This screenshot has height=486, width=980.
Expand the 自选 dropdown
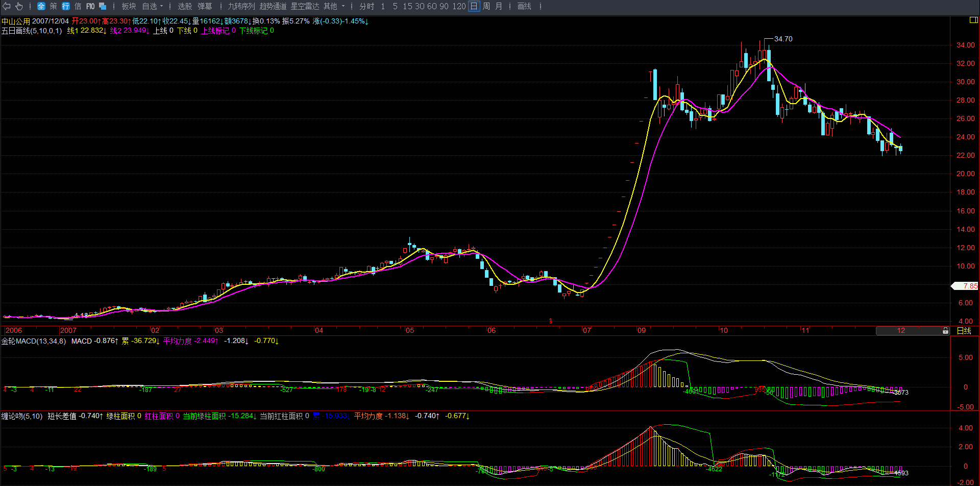coord(153,6)
